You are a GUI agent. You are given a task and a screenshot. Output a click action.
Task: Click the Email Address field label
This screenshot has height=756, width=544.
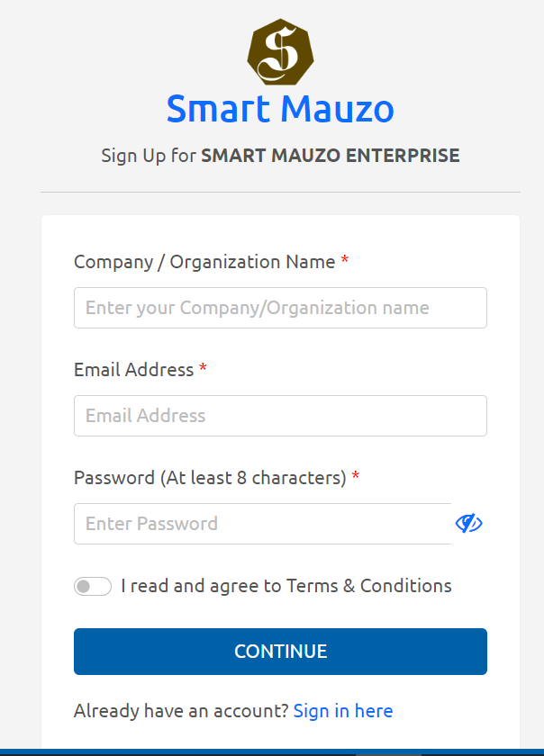[x=133, y=370]
